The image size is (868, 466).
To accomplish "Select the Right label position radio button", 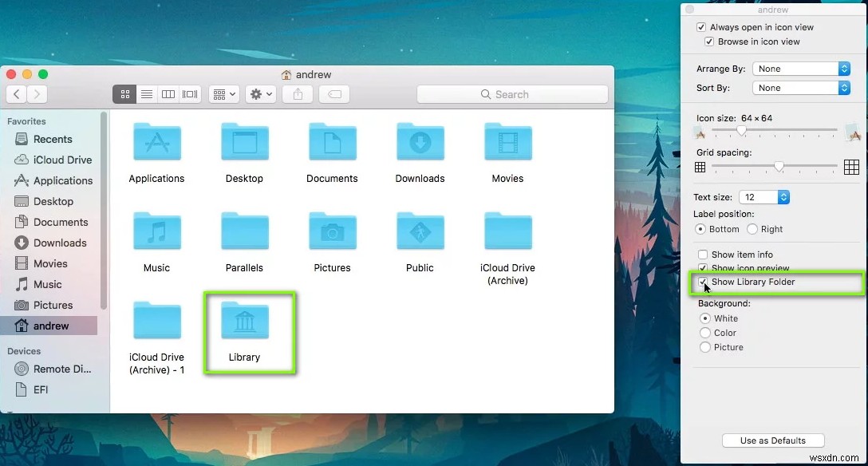I will click(x=751, y=229).
